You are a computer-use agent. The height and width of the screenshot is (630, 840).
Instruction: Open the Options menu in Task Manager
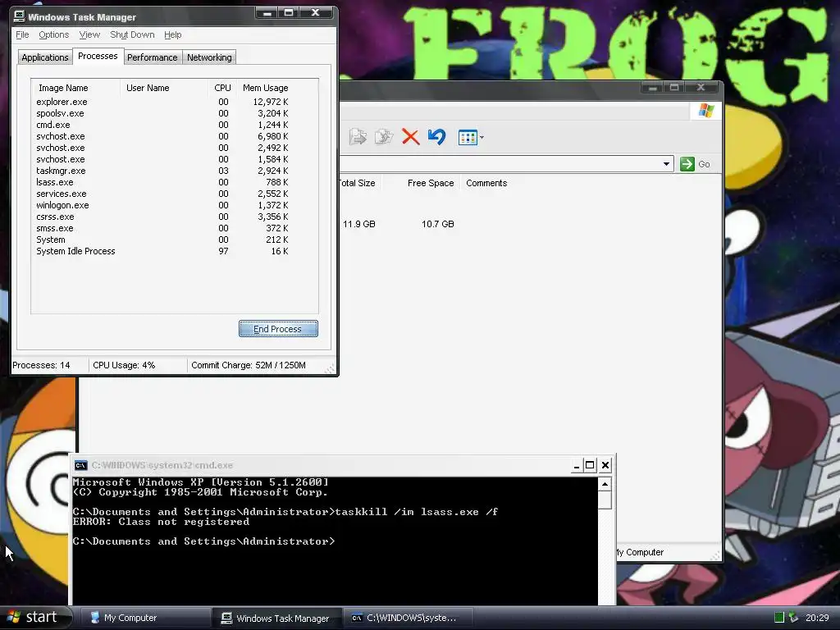[x=53, y=34]
